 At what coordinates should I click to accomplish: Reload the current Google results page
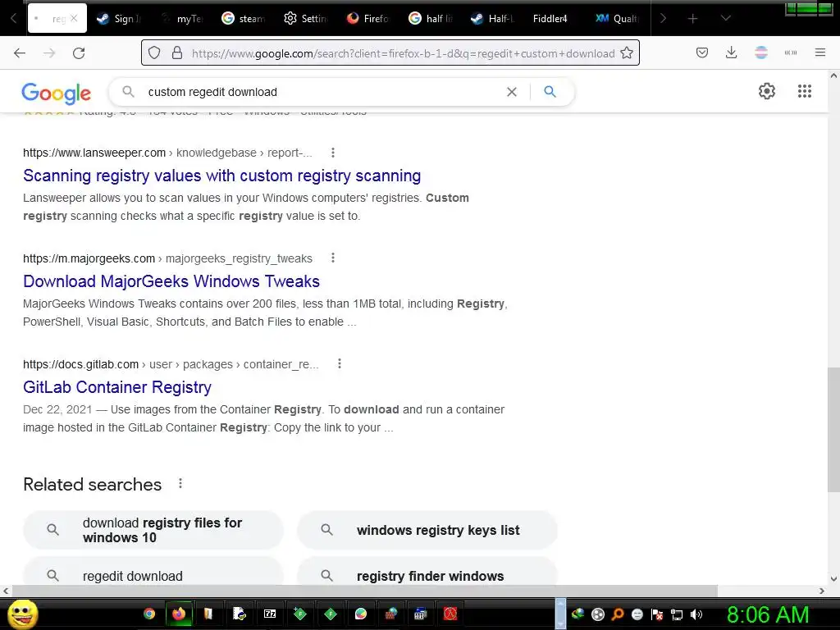click(79, 53)
